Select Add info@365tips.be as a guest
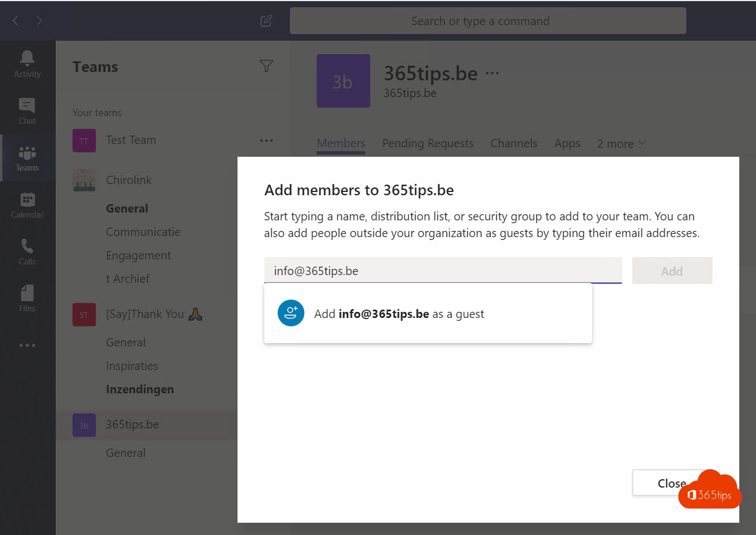Image resolution: width=756 pixels, height=535 pixels. [428, 314]
